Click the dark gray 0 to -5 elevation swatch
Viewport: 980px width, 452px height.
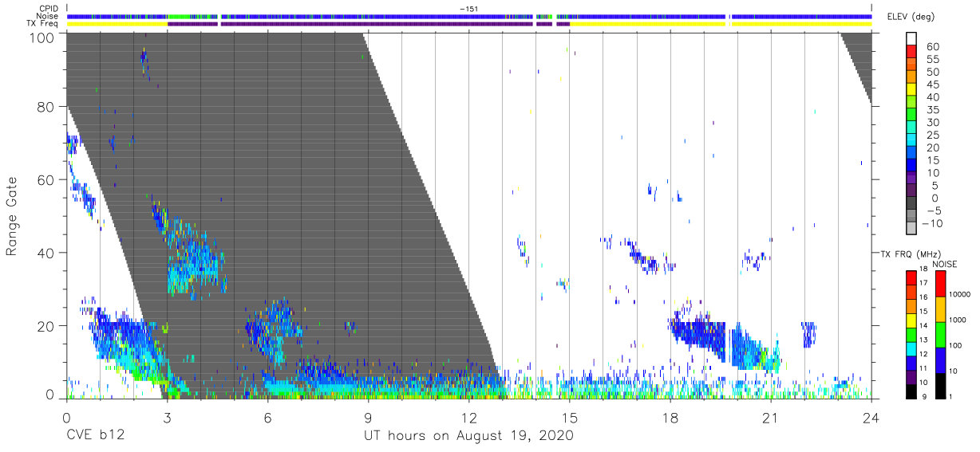[911, 204]
